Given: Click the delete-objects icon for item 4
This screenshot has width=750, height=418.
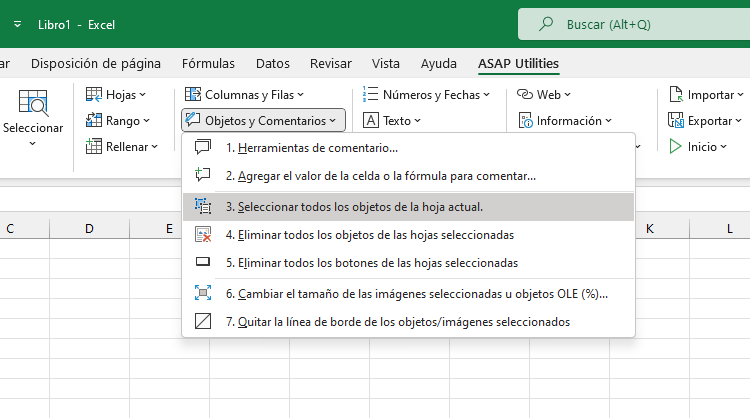Looking at the screenshot, I should 203,234.
